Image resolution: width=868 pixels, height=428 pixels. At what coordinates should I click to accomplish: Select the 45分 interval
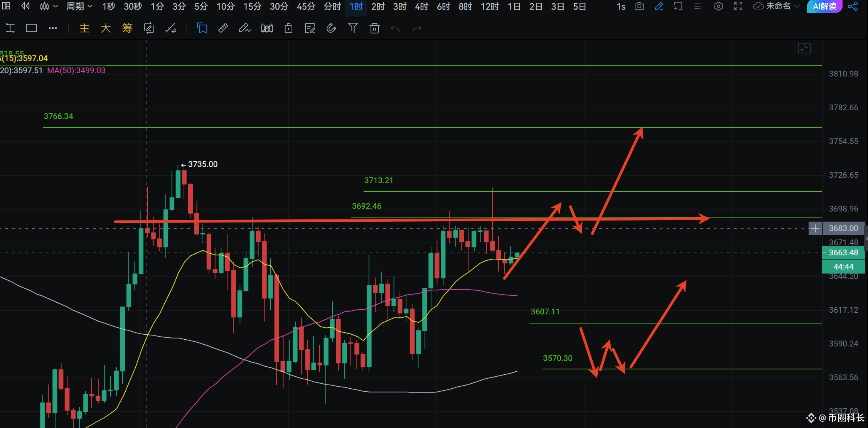[x=306, y=7]
